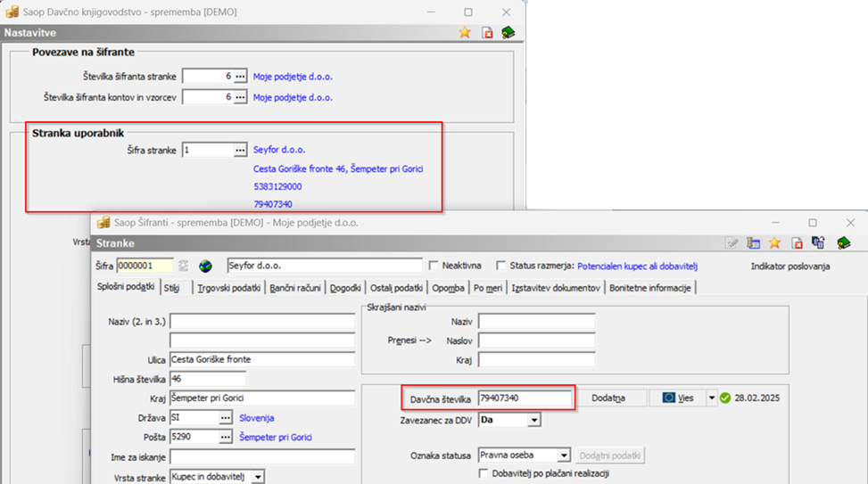
Task: Open lookup for Številka šifranta stranke
Action: (x=240, y=77)
